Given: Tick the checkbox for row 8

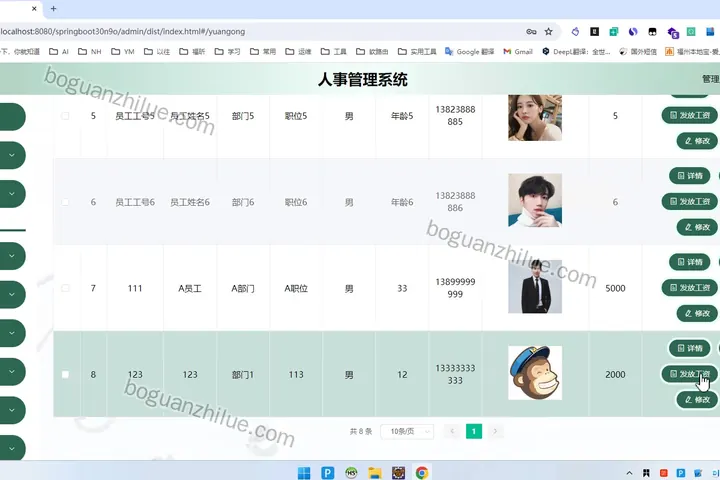Looking at the screenshot, I should point(65,374).
